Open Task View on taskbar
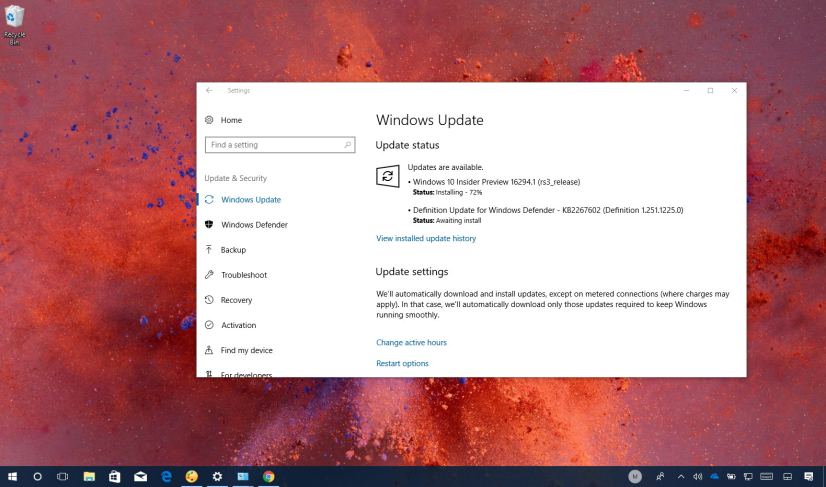Screen dimensions: 826x487 pyautogui.click(x=62, y=476)
